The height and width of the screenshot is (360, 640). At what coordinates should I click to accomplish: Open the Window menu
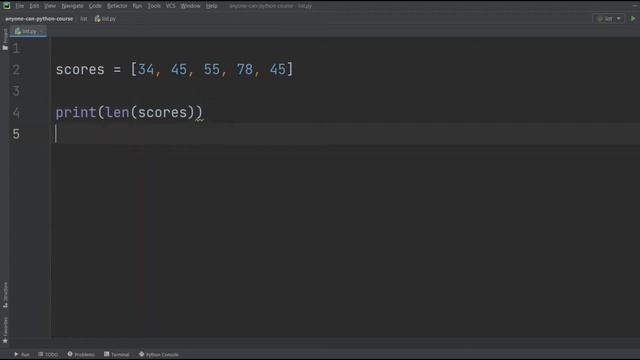[x=190, y=6]
